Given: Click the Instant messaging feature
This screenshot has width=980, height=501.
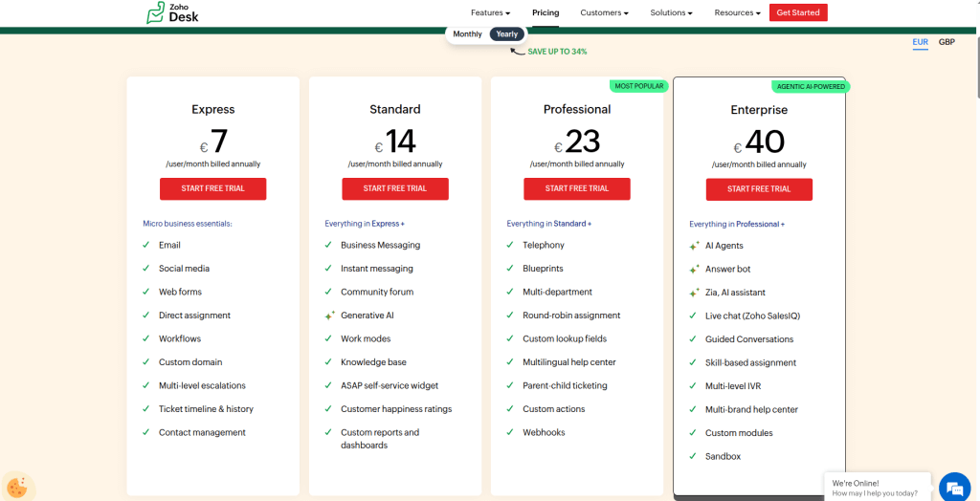Looking at the screenshot, I should pyautogui.click(x=376, y=269).
